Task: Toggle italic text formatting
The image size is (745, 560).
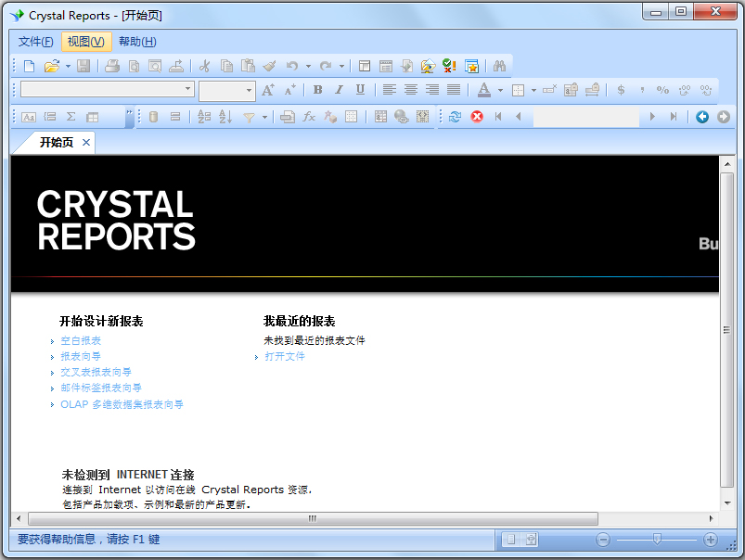Action: click(339, 90)
